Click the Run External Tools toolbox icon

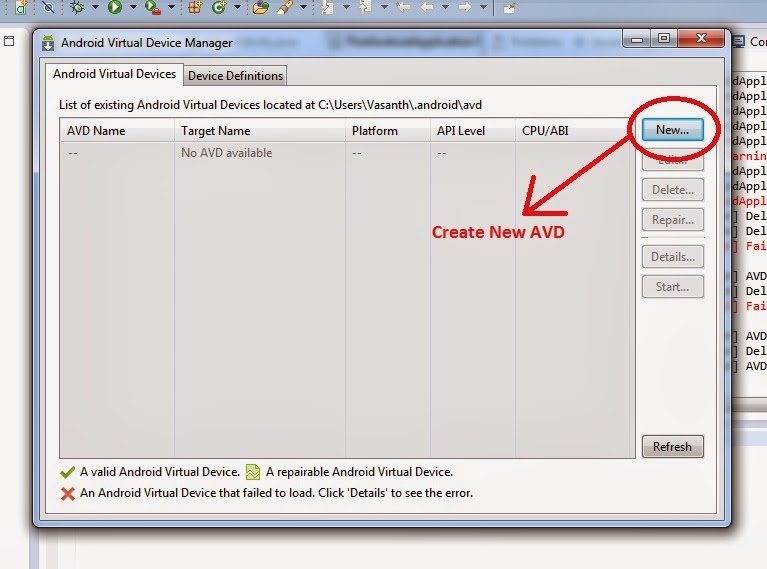[x=153, y=7]
